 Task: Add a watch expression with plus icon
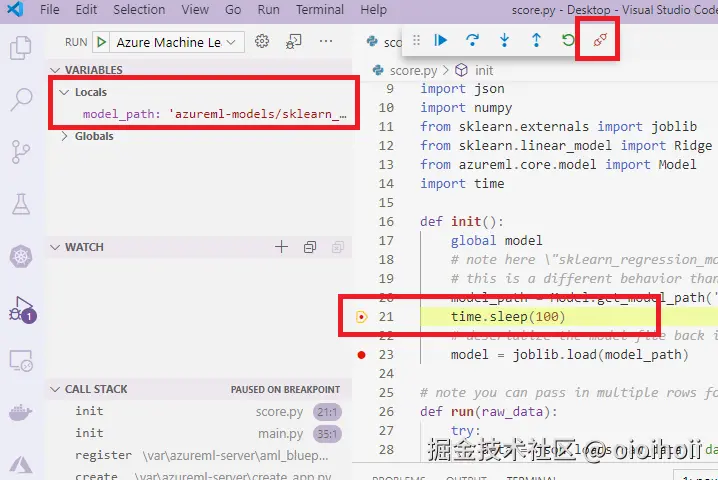point(281,247)
